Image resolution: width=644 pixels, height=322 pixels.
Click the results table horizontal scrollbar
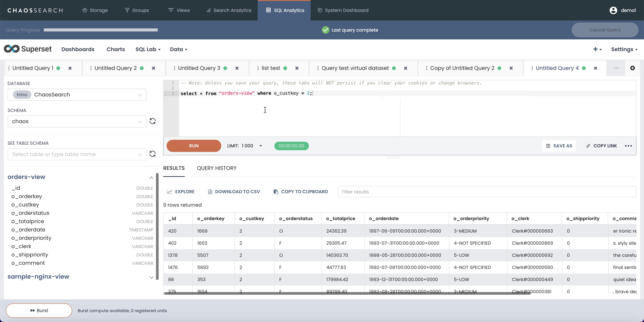(347, 293)
